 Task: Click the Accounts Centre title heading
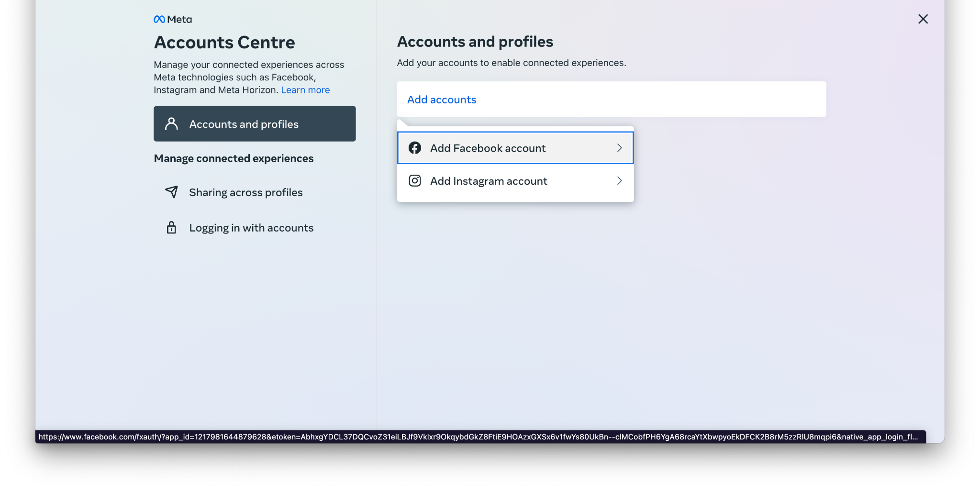tap(224, 43)
